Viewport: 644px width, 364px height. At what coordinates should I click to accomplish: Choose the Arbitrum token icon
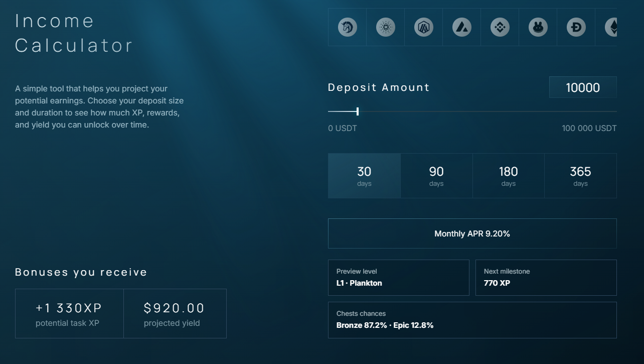(424, 27)
